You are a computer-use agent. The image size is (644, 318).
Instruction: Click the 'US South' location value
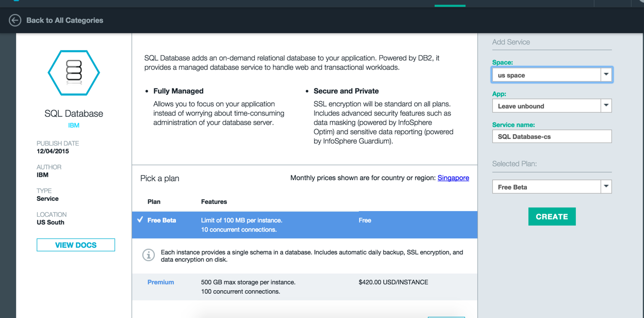pos(51,222)
